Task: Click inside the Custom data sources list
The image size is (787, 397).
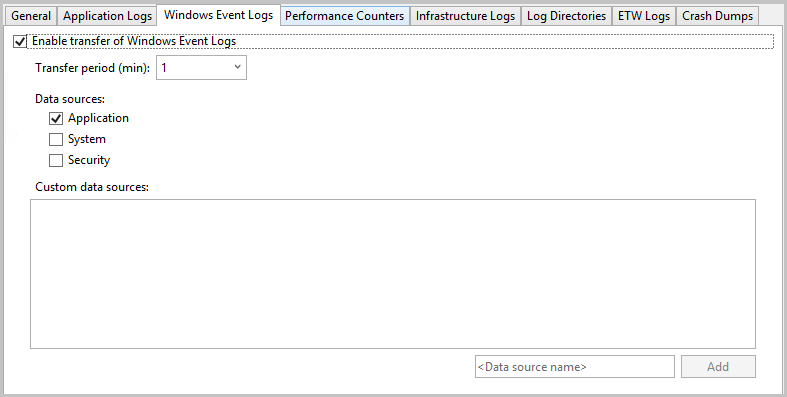Action: 392,274
